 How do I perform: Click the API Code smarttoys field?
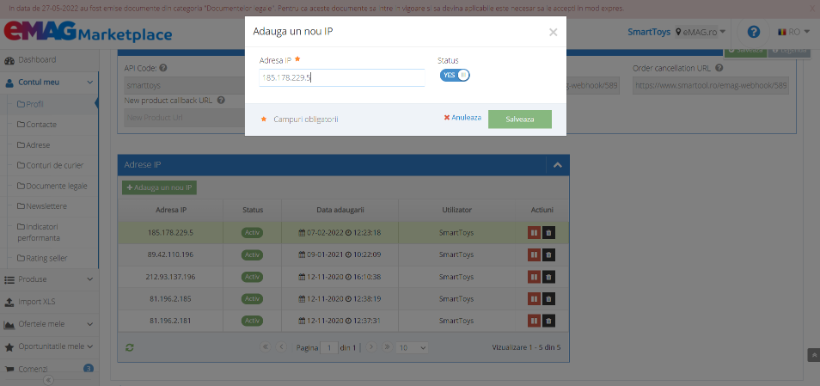[x=184, y=85]
